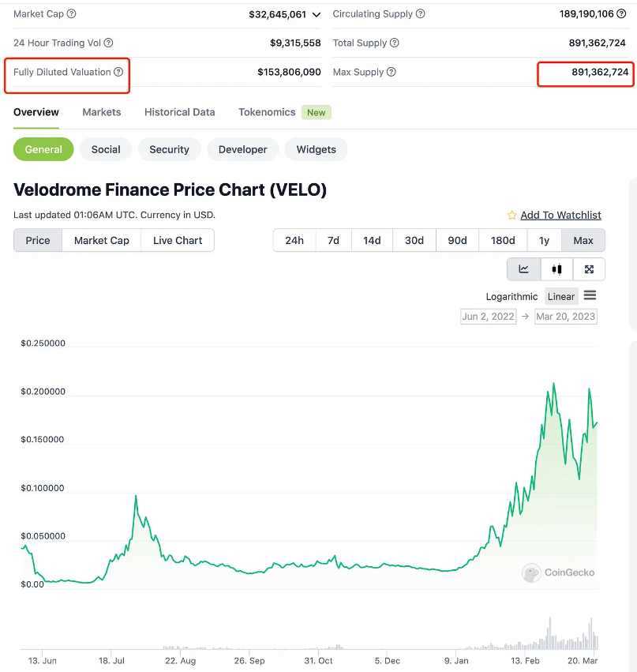The width and height of the screenshot is (637, 672).
Task: Click the Market Cap tooltip question mark
Action: coord(70,13)
